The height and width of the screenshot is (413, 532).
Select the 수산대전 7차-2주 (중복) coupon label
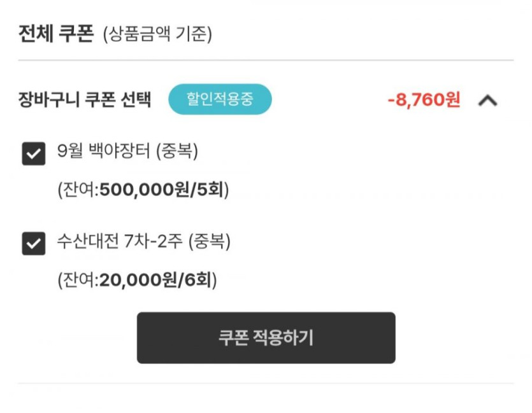(143, 242)
